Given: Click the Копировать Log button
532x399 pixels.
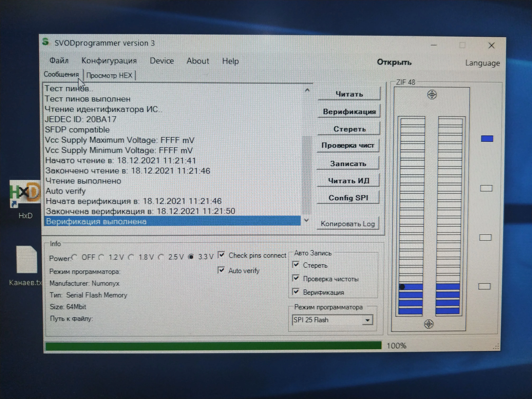Looking at the screenshot, I should [x=348, y=224].
